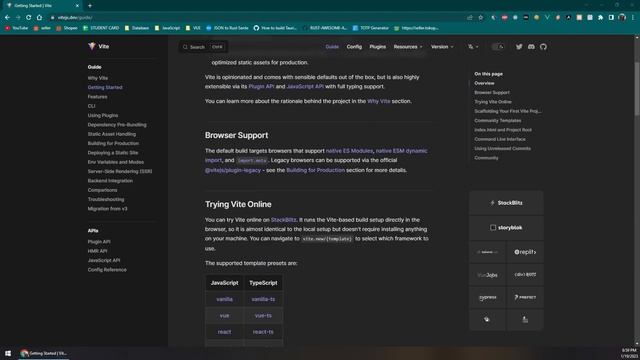Open the Config nav item
The width and height of the screenshot is (640, 360).
click(354, 47)
